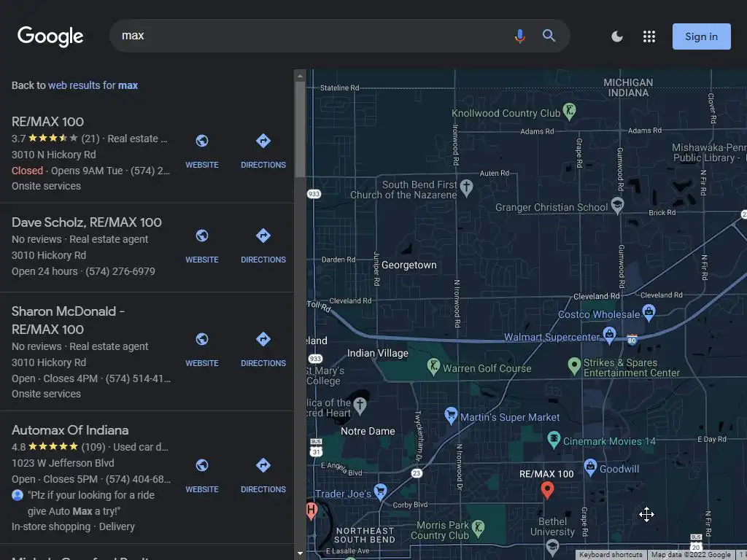Open website icon for Dave Scholz listing
The width and height of the screenshot is (747, 560).
[x=202, y=236]
